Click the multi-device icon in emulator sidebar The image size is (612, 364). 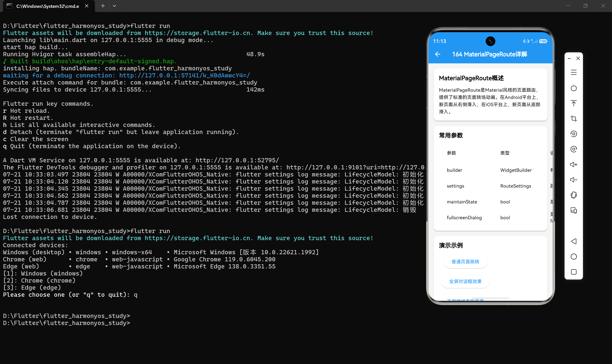click(574, 210)
